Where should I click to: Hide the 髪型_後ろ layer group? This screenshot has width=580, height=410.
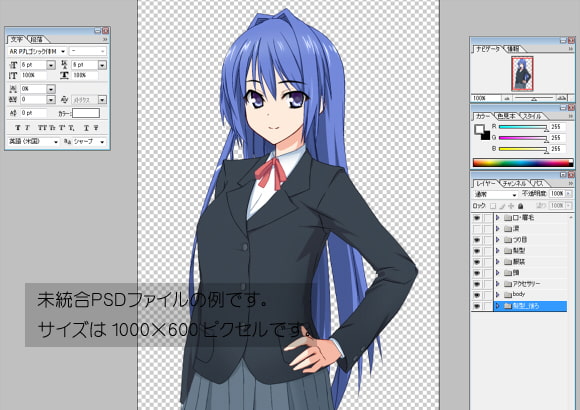pos(477,306)
